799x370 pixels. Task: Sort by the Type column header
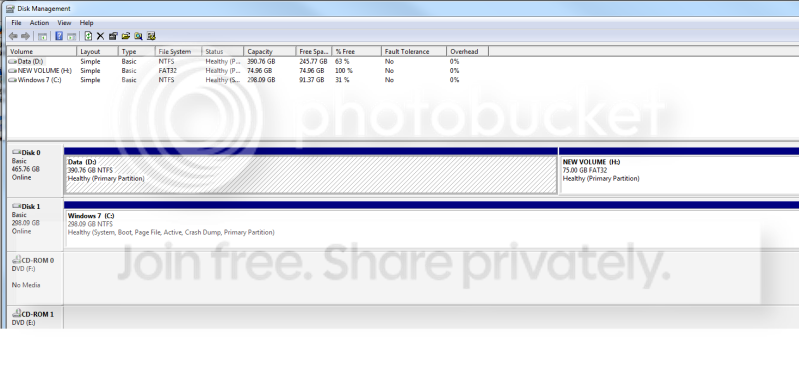pos(137,51)
